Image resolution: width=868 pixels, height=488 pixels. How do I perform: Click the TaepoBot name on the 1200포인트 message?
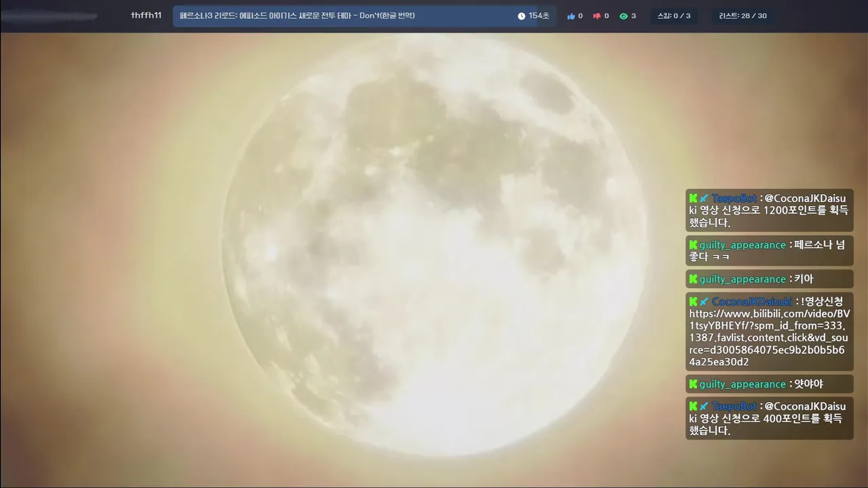coord(734,198)
